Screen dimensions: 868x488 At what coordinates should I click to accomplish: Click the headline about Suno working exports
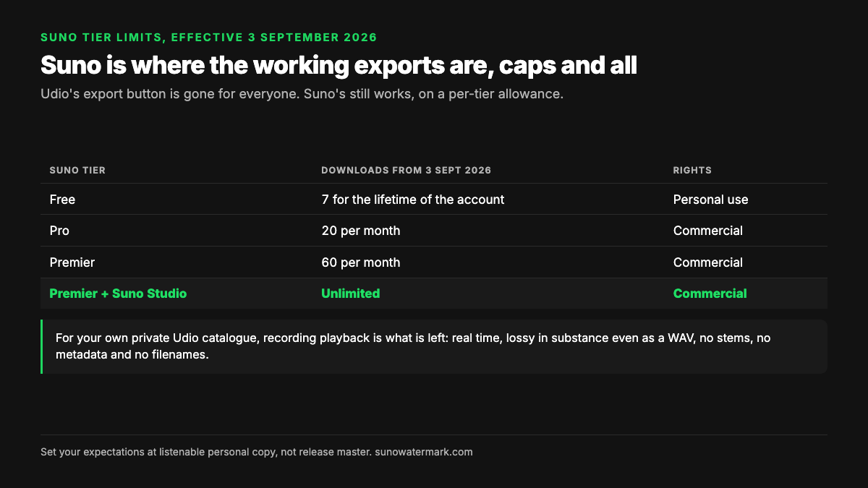coord(339,65)
